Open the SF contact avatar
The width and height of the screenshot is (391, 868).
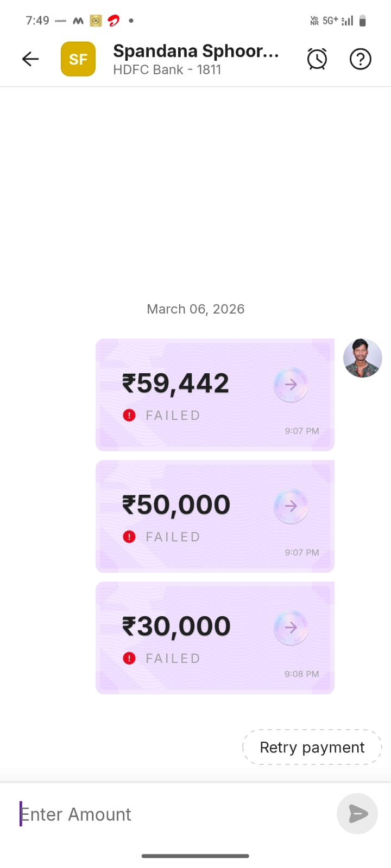[78, 59]
